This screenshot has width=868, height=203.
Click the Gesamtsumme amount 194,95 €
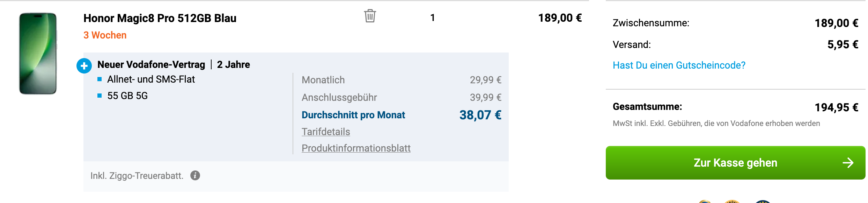tap(836, 107)
